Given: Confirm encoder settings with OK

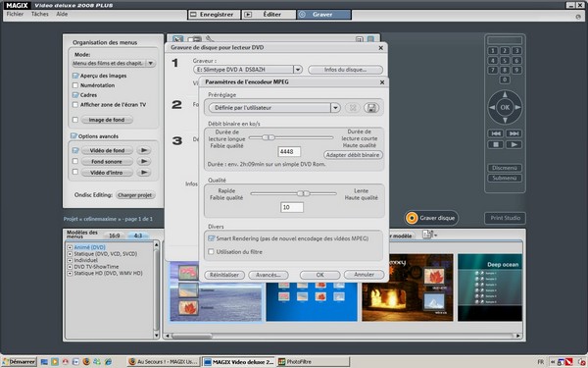Looking at the screenshot, I should pos(319,275).
